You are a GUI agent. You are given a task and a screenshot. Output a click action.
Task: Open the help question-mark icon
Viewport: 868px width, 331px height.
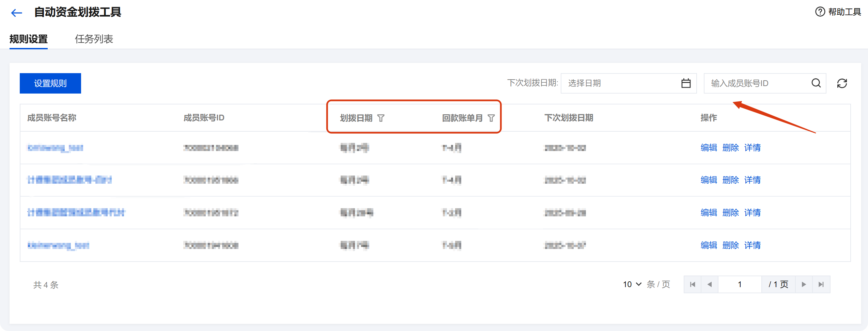pyautogui.click(x=820, y=12)
